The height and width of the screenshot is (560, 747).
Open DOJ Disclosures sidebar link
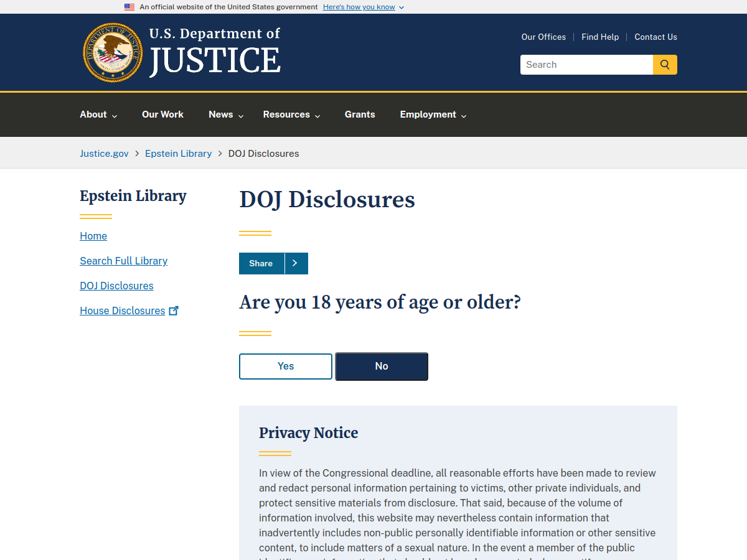(x=116, y=286)
